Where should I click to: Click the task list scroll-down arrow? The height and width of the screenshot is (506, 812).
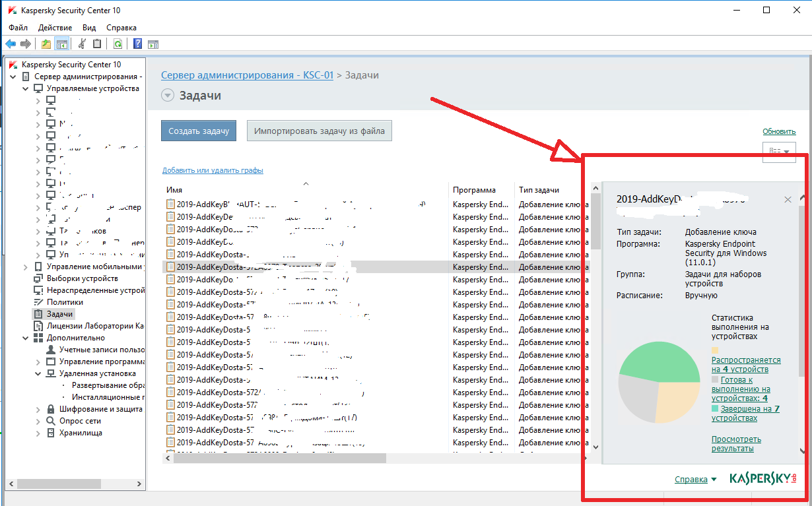tap(595, 447)
